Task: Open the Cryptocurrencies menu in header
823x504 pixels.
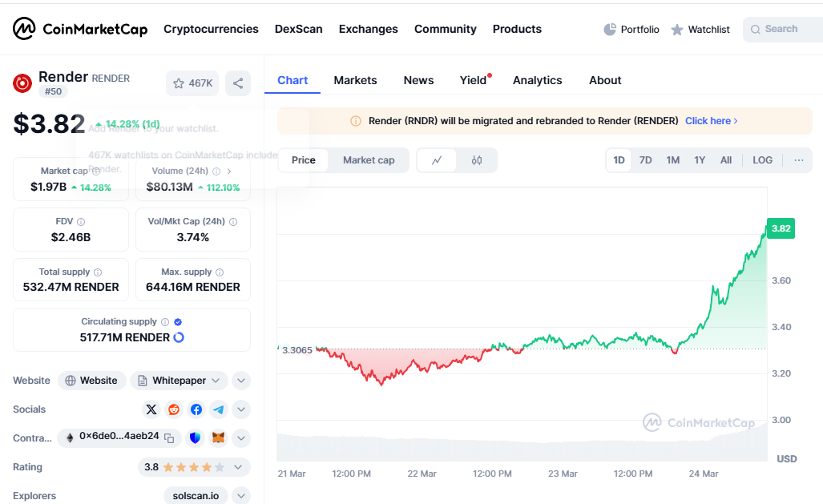Action: 211,29
